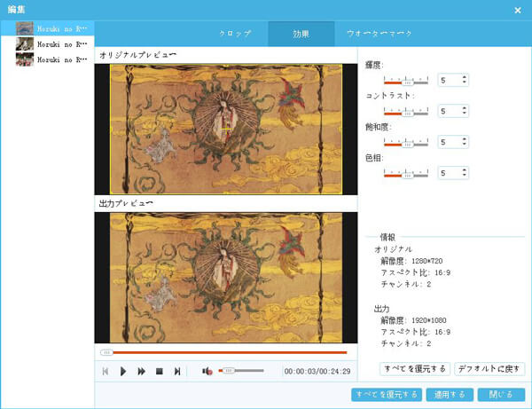
Task: Mute audio with the speaker icon
Action: pos(206,371)
